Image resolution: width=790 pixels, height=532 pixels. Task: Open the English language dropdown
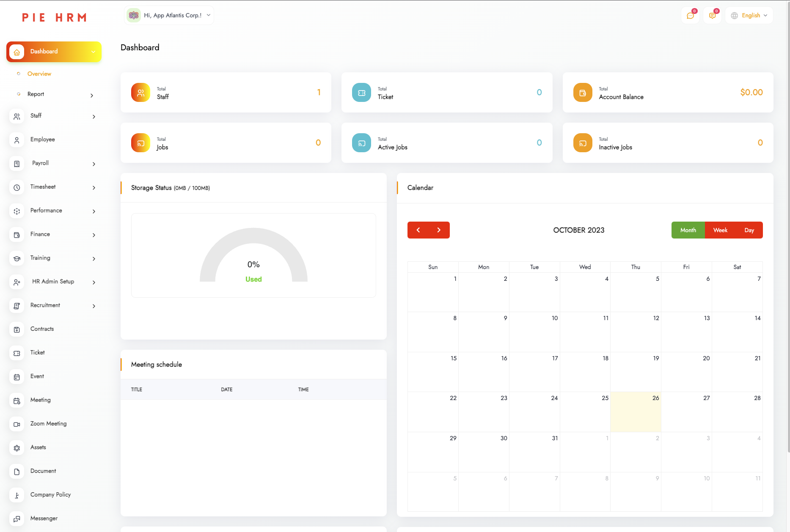[x=749, y=16]
